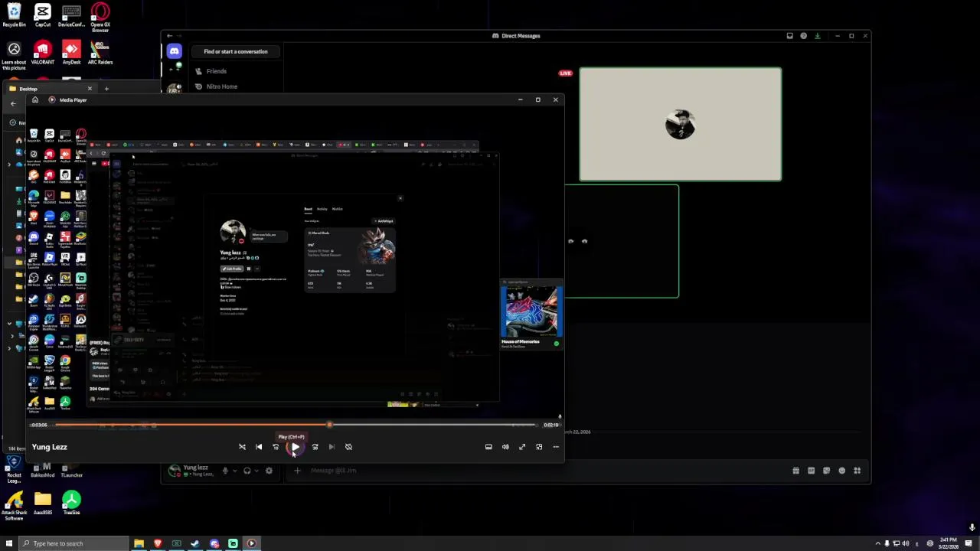Open the DeviceConf desktop shortcut
The height and width of the screenshot is (551, 980).
pyautogui.click(x=71, y=15)
